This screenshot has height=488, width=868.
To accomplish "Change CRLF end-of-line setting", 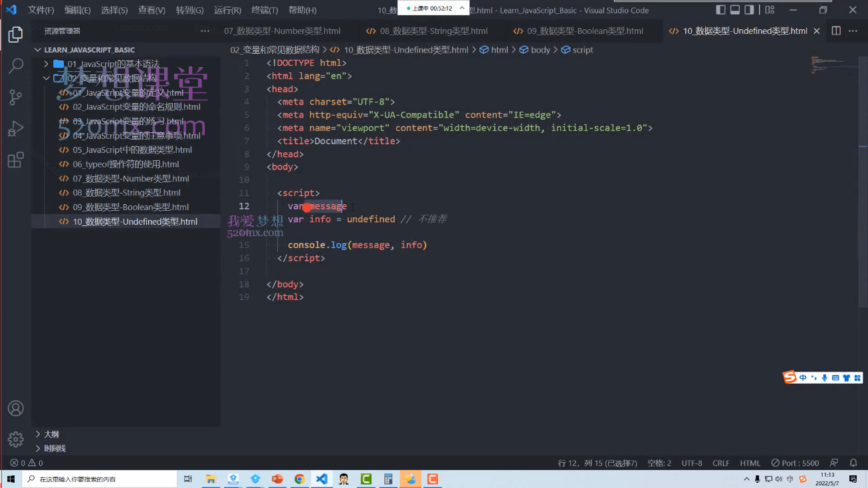I will tap(720, 463).
